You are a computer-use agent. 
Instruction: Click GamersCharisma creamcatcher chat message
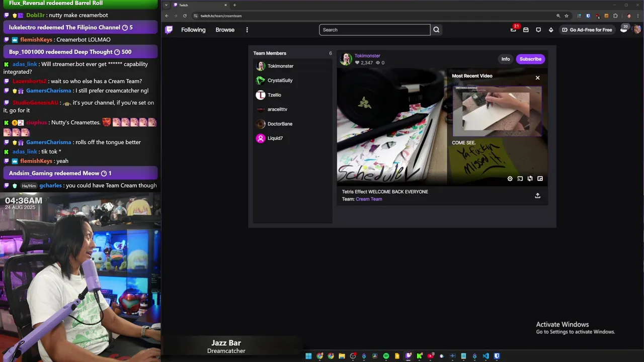80,90
